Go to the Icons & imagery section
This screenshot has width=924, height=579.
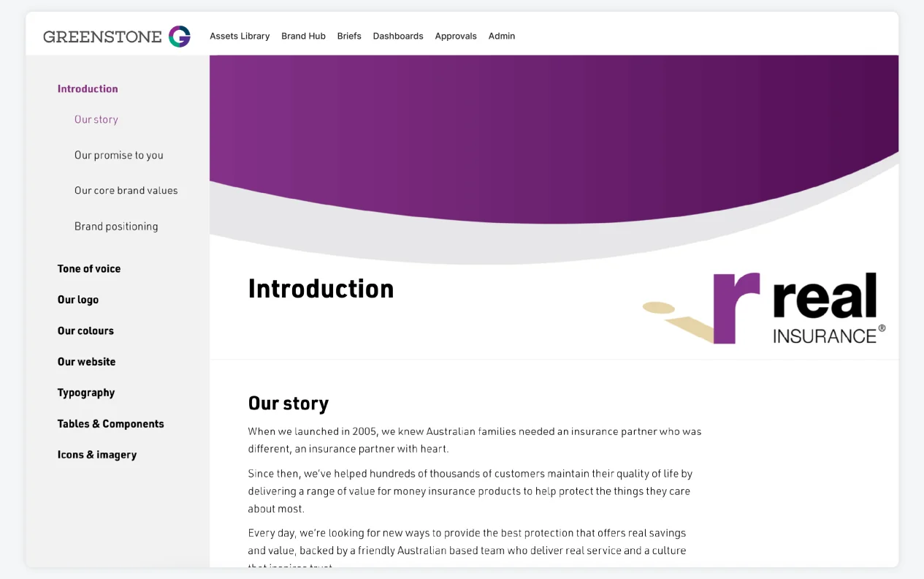click(x=97, y=455)
